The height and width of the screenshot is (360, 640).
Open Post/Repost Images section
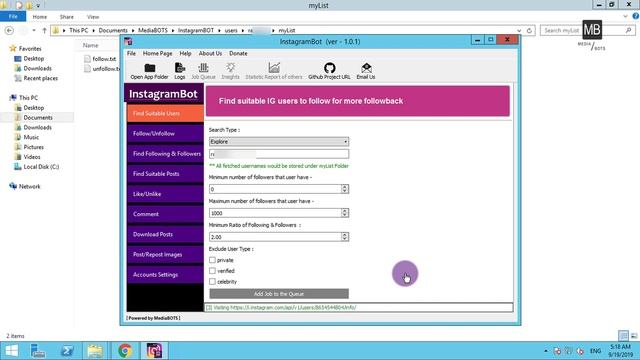[165, 254]
